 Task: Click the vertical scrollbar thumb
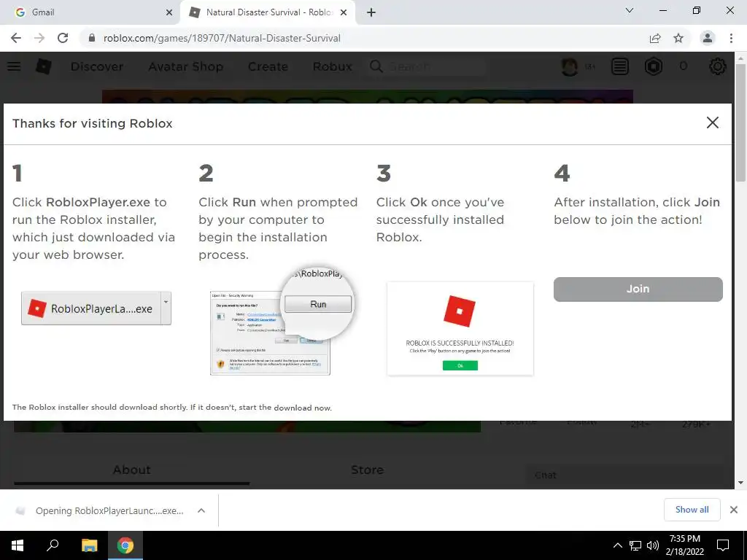click(740, 122)
